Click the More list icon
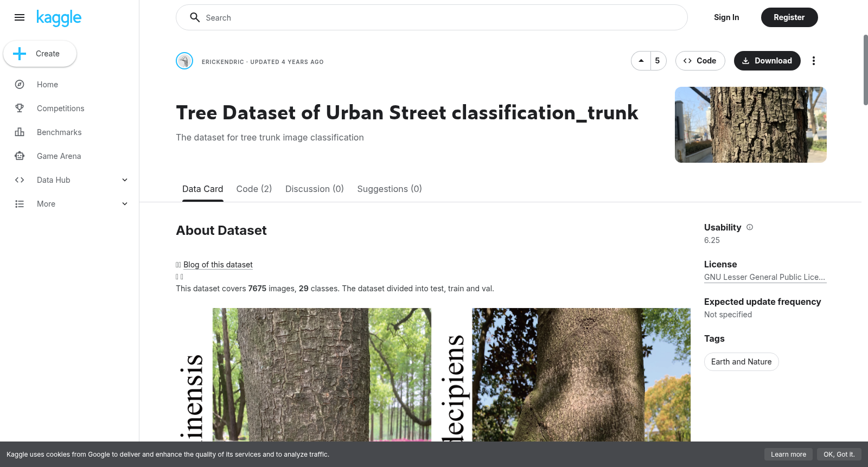The width and height of the screenshot is (868, 467). click(x=20, y=204)
